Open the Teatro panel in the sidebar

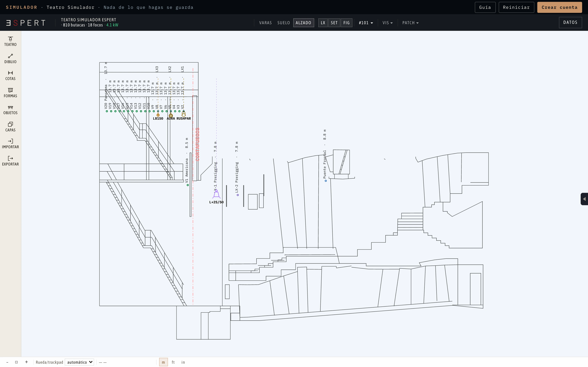(10, 41)
